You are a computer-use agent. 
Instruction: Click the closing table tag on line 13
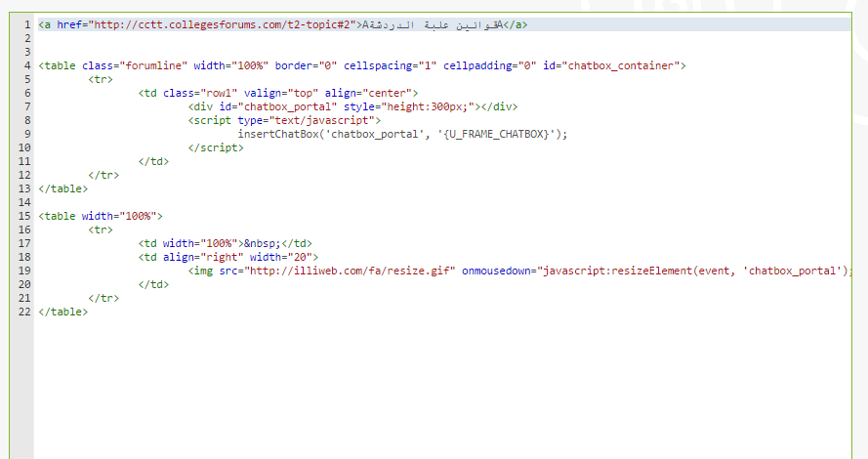click(x=63, y=188)
